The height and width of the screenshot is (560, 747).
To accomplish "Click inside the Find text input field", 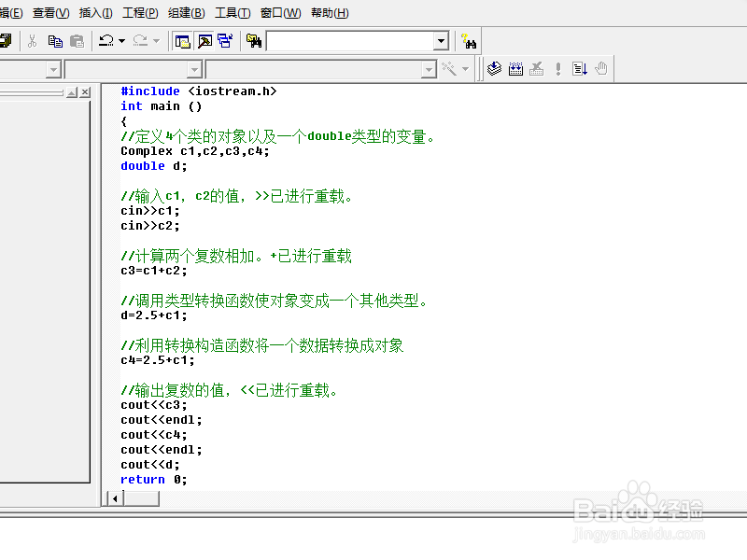I will 350,41.
